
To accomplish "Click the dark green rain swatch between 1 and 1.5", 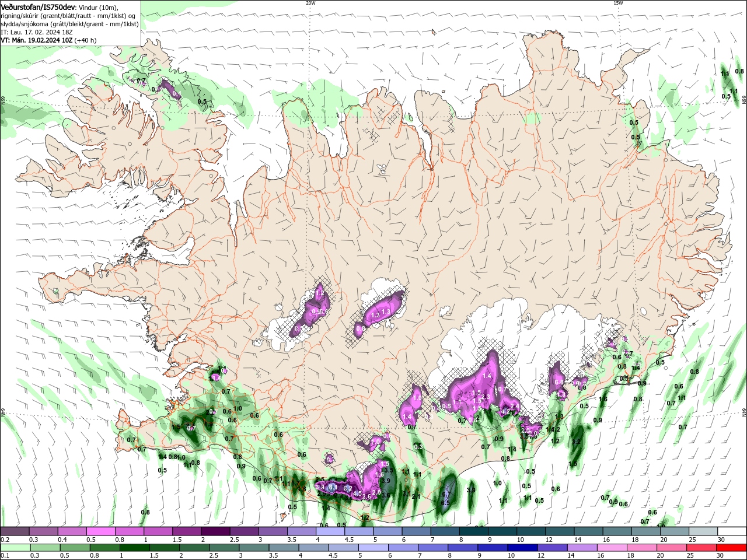I will pos(135,548).
